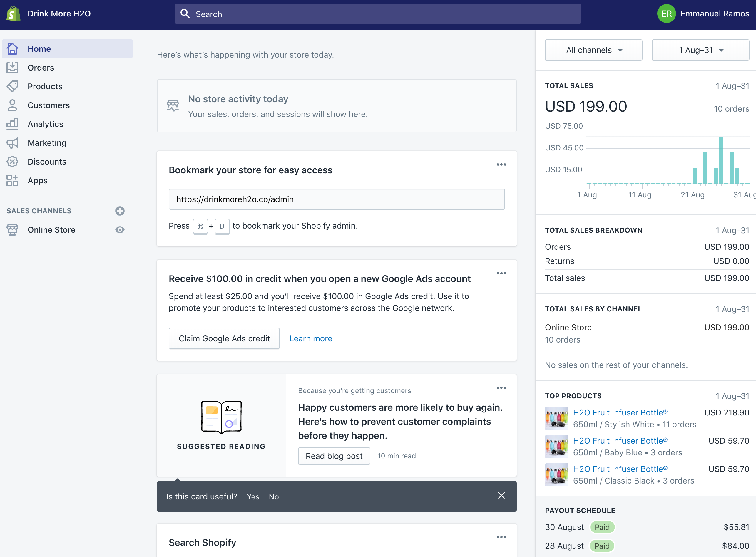Click the store admin URL field
The height and width of the screenshot is (557, 756).
tap(336, 199)
